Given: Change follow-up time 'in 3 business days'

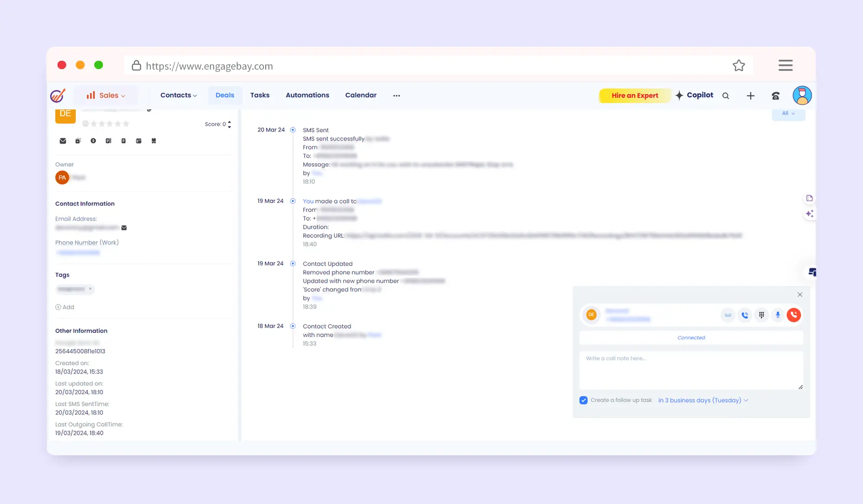Looking at the screenshot, I should 703,400.
